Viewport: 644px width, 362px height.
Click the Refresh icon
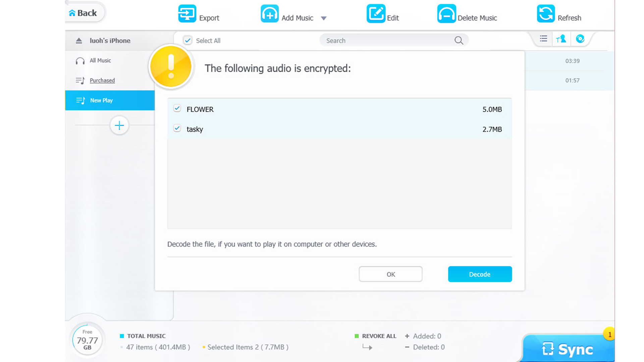[546, 13]
